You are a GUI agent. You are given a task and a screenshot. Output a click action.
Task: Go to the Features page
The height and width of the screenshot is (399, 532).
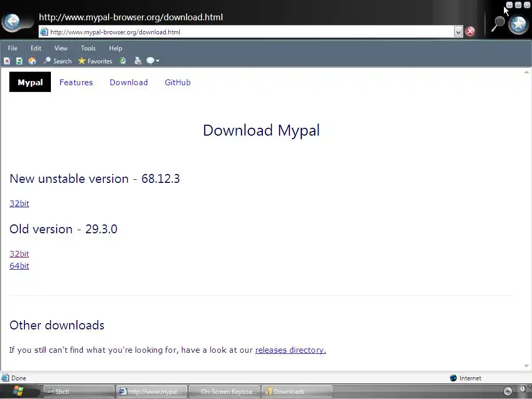(76, 83)
